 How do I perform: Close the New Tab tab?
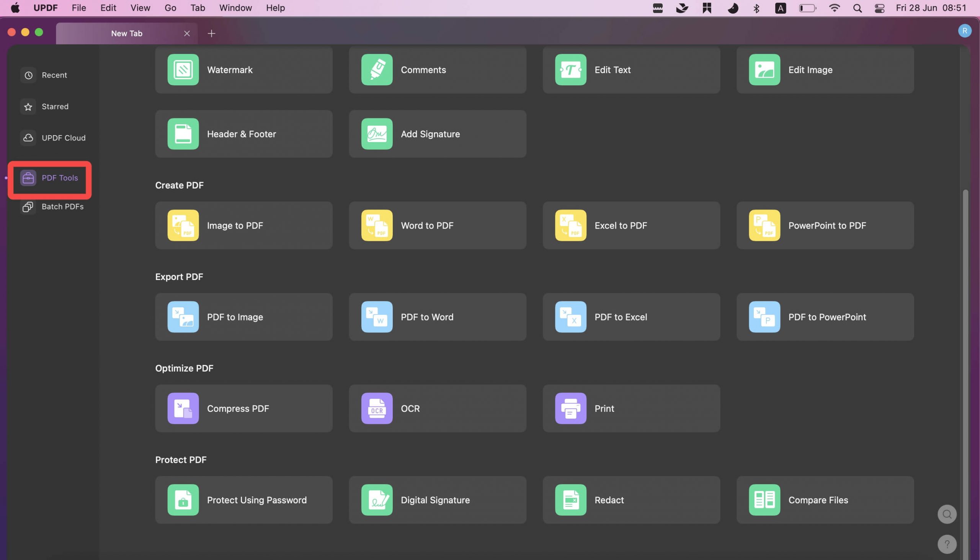point(187,33)
